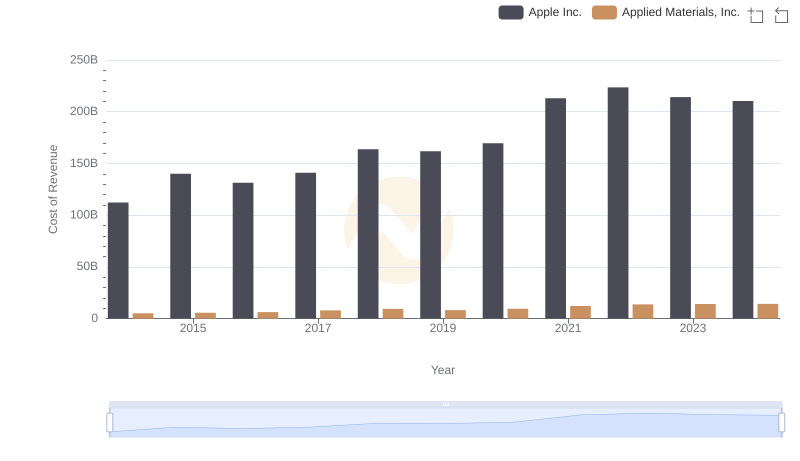Click the zoom reset back icon

pyautogui.click(x=781, y=15)
